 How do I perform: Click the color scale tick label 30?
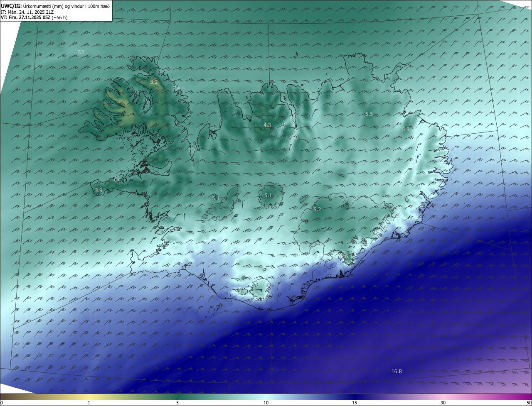[443, 403]
